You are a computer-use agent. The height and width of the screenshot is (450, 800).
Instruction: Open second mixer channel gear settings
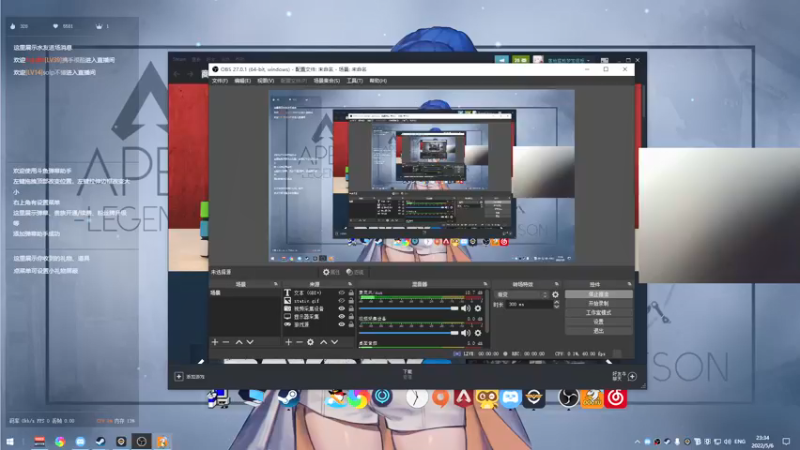coord(478,333)
